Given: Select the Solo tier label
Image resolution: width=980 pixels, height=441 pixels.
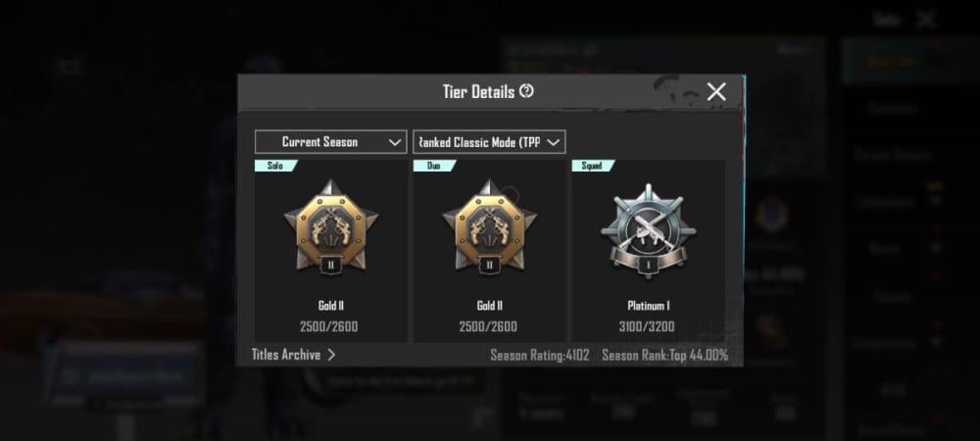Looking at the screenshot, I should pos(275,166).
